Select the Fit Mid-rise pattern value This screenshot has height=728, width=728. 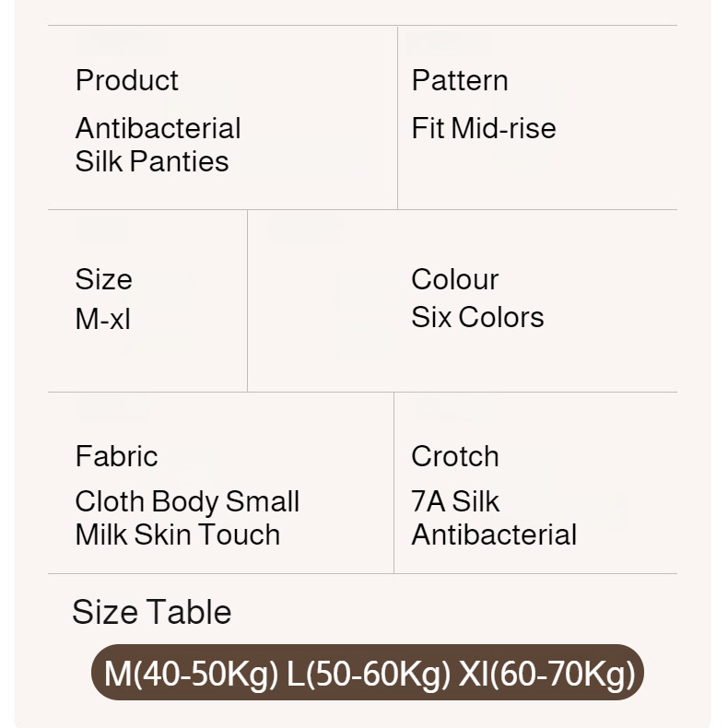(x=483, y=128)
